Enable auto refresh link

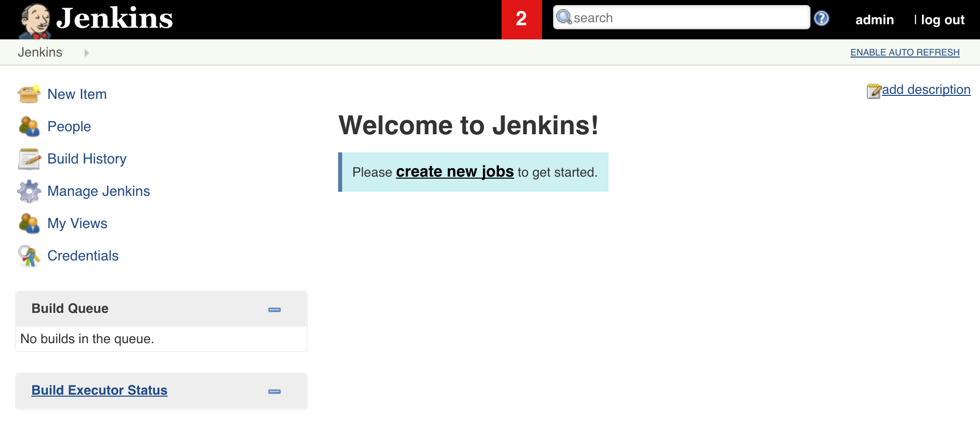pyautogui.click(x=905, y=52)
